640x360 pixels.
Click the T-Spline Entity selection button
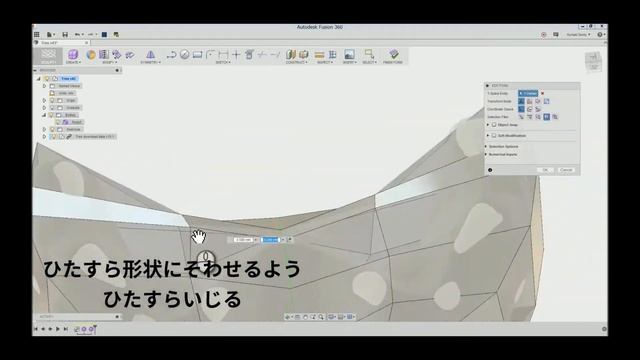pyautogui.click(x=528, y=93)
